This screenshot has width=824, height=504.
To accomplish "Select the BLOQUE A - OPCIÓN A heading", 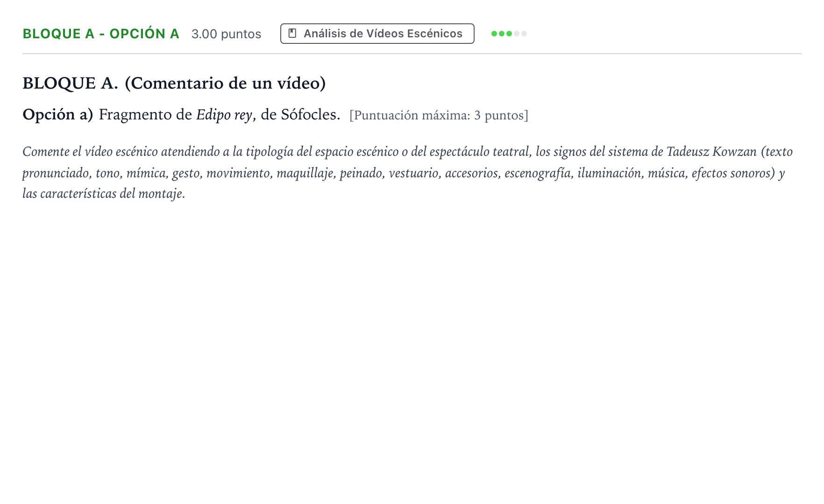I will (101, 34).
